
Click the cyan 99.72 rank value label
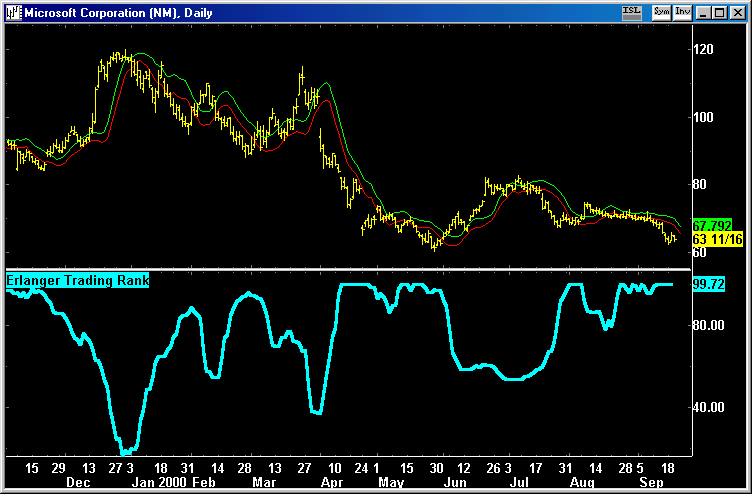709,284
